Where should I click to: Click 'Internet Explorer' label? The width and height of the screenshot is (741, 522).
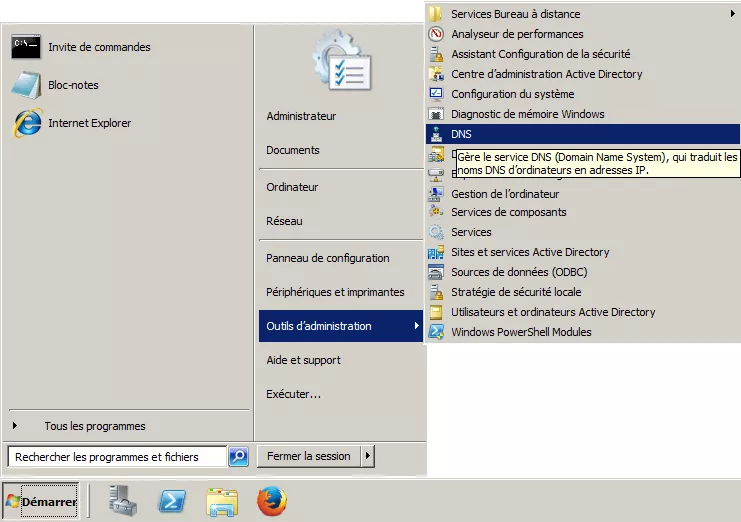[x=89, y=123]
